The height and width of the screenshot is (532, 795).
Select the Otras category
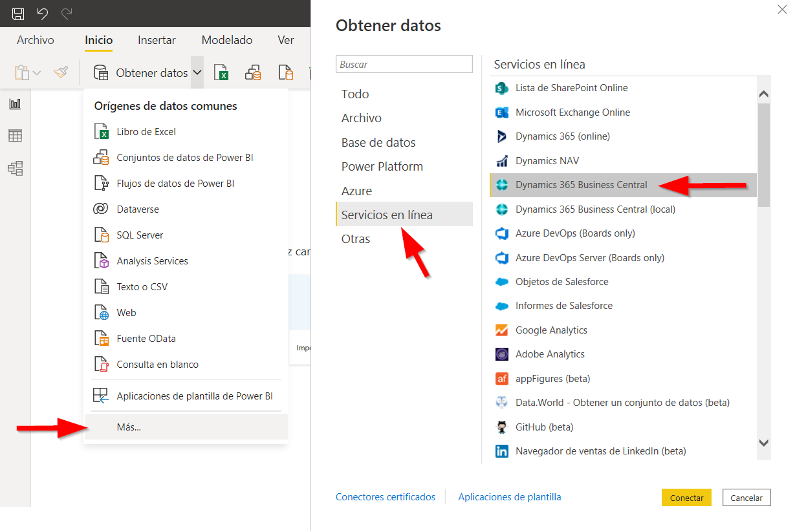pos(404,239)
